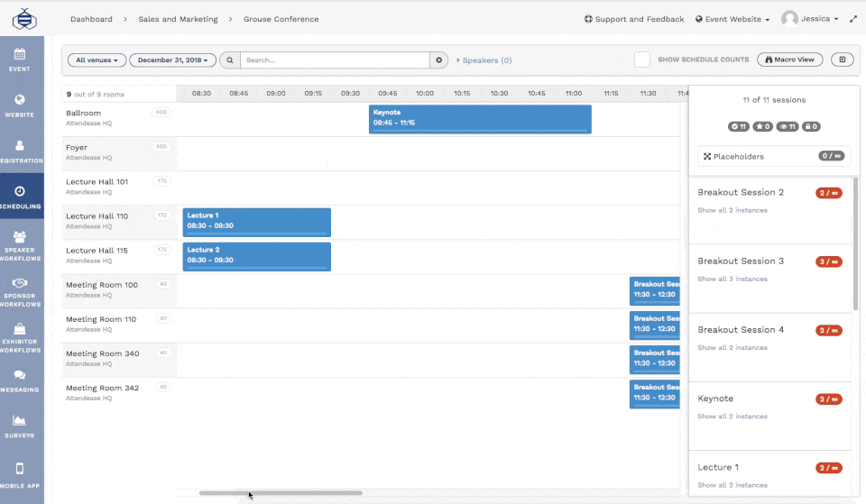The height and width of the screenshot is (504, 866).
Task: Click the Breakout Session 2 count badge
Action: coord(828,193)
